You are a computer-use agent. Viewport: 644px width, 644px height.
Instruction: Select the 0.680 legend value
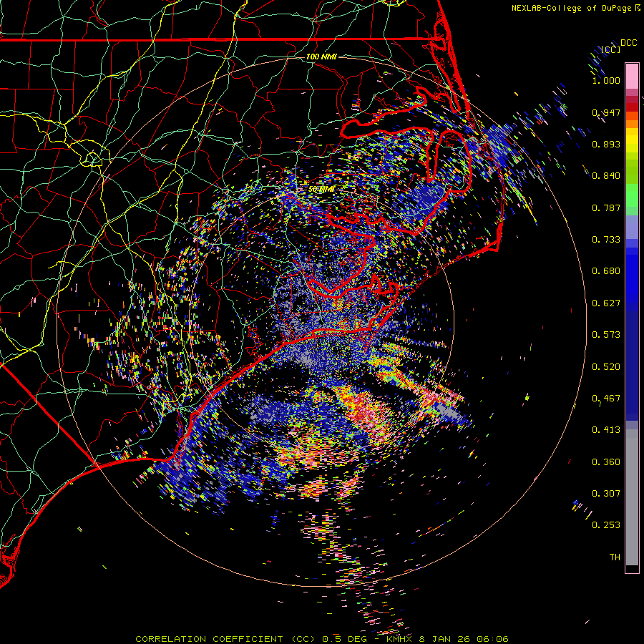(x=606, y=271)
